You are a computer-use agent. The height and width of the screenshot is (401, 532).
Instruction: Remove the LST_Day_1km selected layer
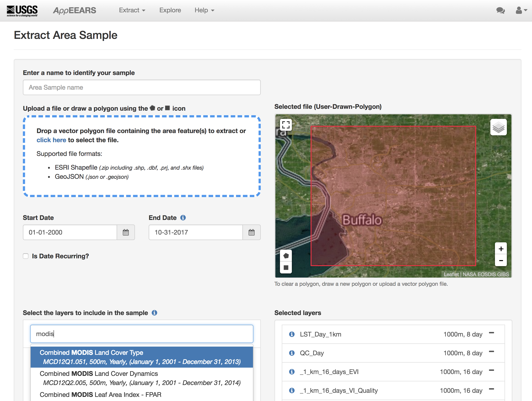coord(491,333)
